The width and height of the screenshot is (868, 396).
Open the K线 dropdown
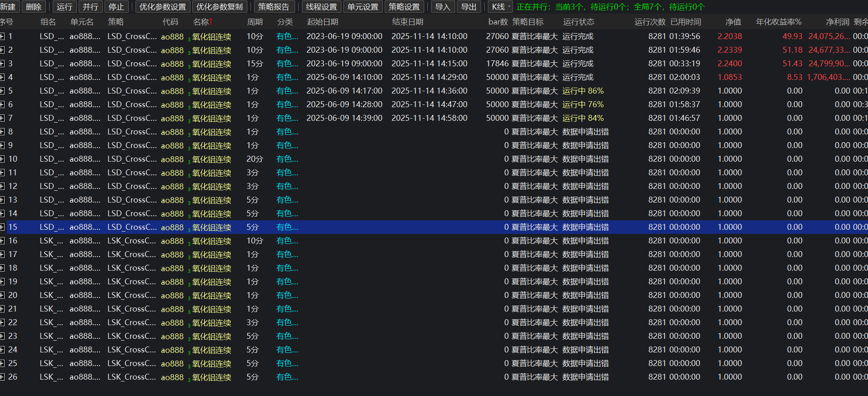(x=501, y=7)
